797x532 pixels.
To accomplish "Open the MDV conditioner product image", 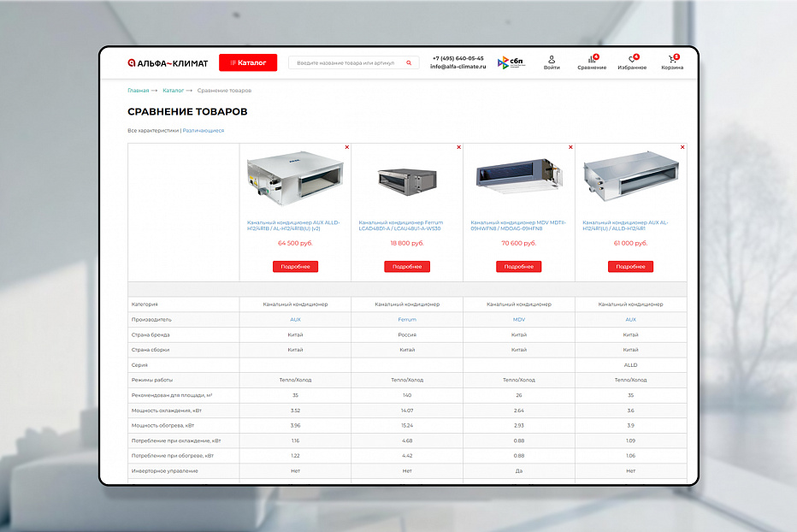I will point(519,176).
